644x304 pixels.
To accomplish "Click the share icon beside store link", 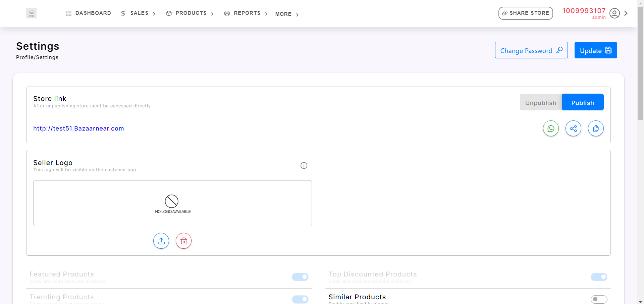I will (x=573, y=129).
